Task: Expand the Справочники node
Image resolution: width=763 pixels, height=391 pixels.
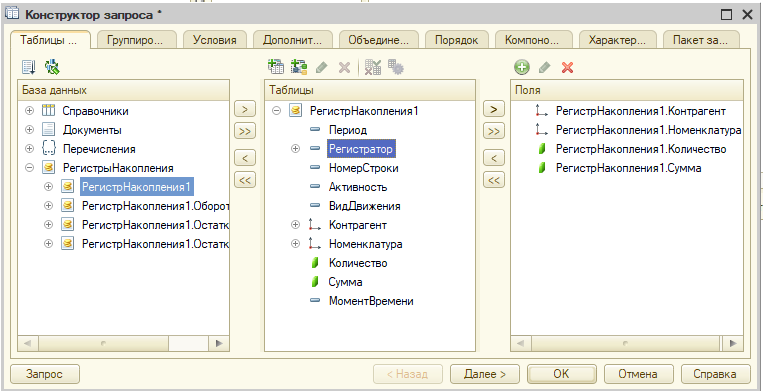Action: point(30,111)
